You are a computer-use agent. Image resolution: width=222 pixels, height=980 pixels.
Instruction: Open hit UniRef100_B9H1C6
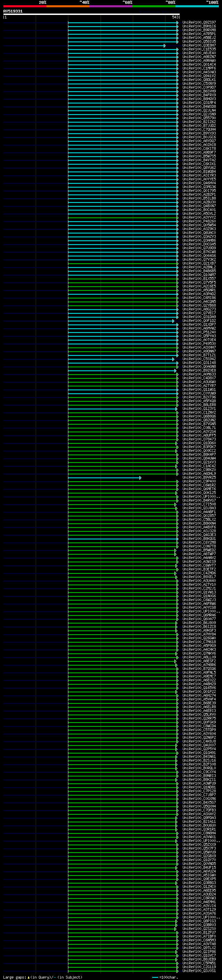pyautogui.click(x=199, y=27)
